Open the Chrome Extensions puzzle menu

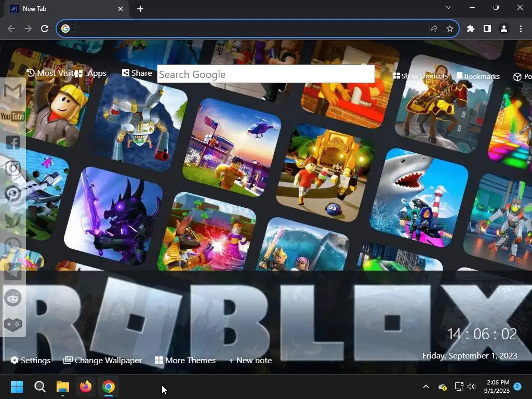pos(471,29)
